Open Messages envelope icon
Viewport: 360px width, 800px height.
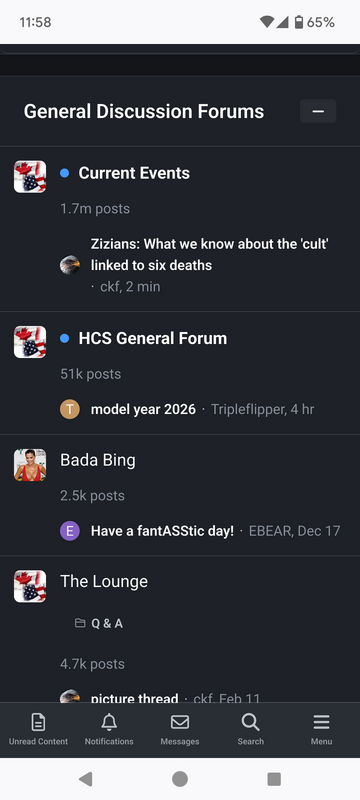[x=180, y=722]
